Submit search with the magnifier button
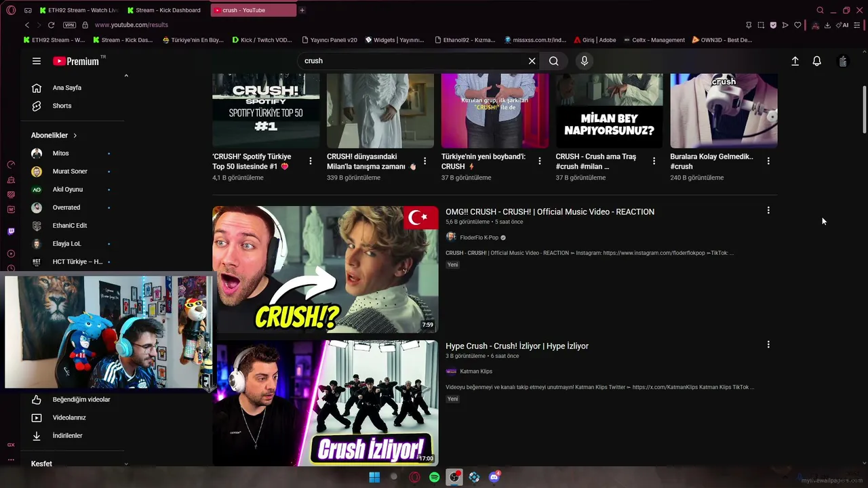Screen dimensions: 868x488 554,61
